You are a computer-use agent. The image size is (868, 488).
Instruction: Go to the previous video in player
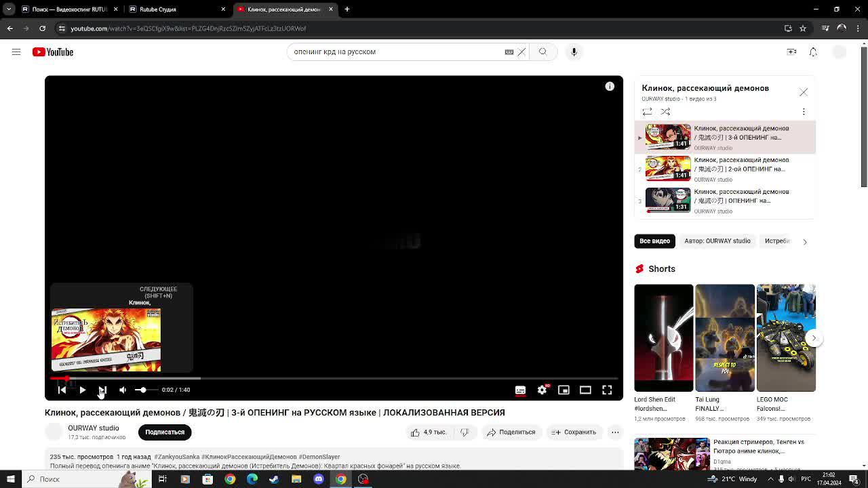click(62, 390)
